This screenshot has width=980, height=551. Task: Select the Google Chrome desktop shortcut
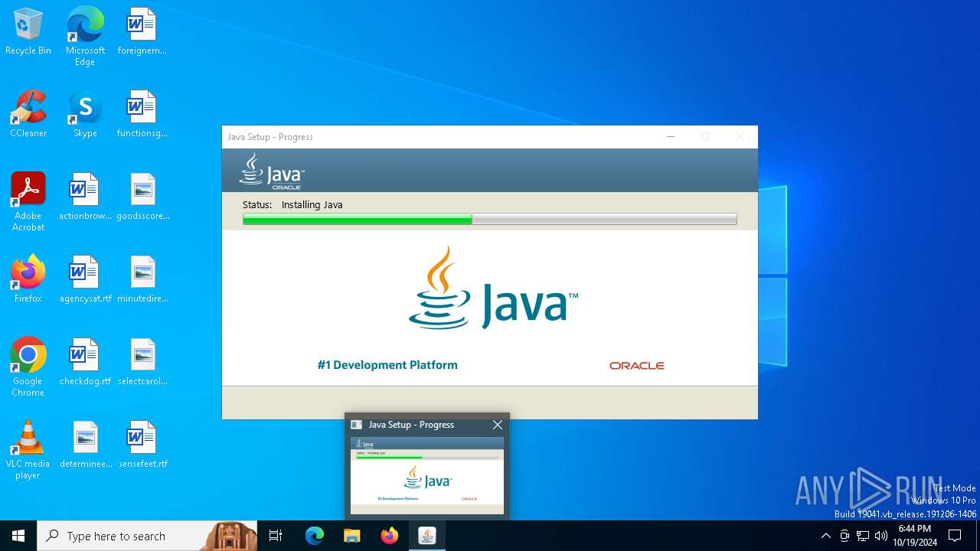pyautogui.click(x=28, y=367)
